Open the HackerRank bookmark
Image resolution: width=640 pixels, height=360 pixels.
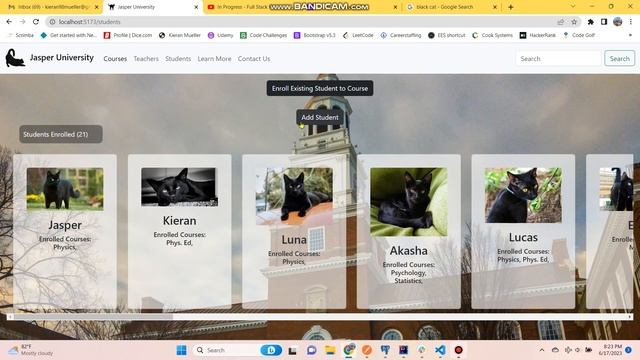pos(538,35)
